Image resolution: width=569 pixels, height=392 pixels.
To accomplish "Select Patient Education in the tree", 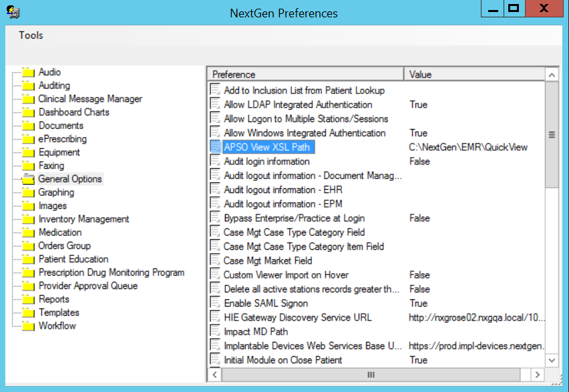I will tap(73, 260).
